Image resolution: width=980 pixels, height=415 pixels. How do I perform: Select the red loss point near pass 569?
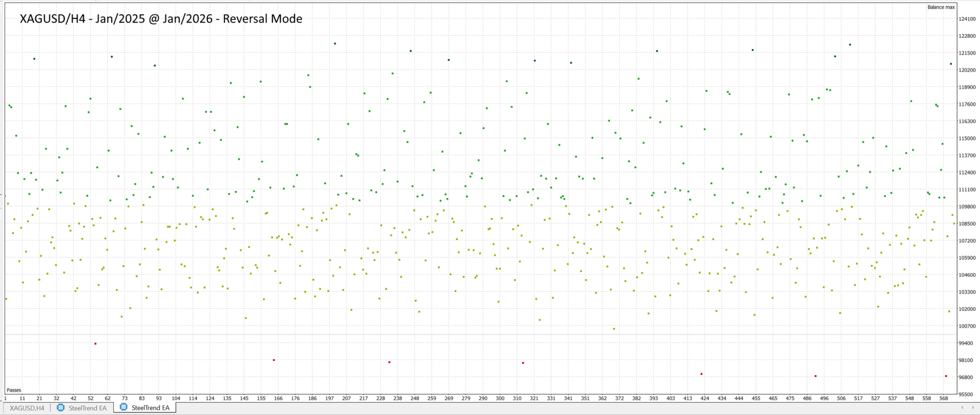946,376
